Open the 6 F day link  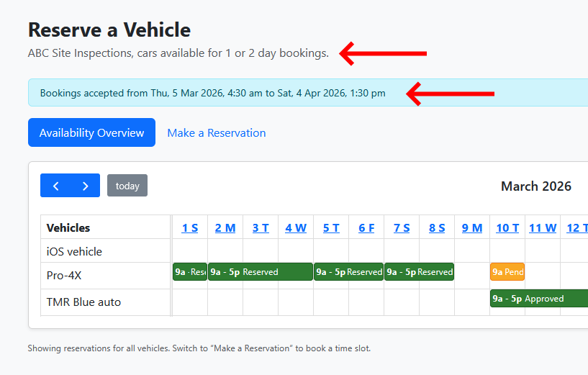(366, 227)
